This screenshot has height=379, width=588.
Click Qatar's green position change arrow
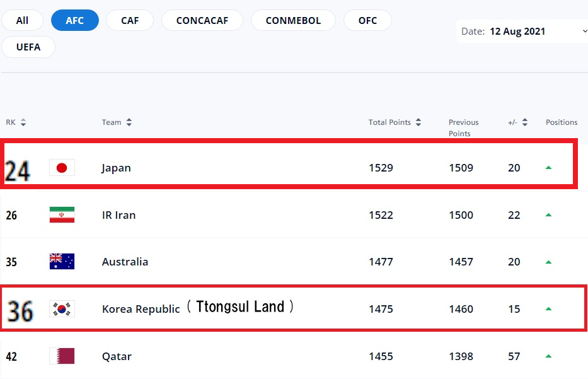coord(548,356)
